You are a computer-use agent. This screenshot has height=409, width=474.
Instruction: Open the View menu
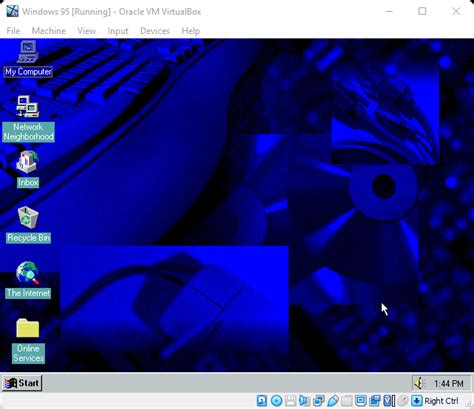coord(87,31)
